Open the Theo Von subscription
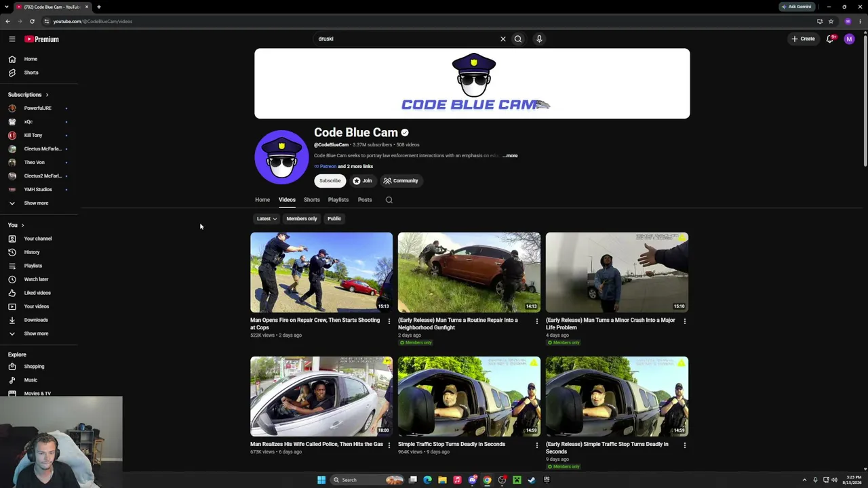The width and height of the screenshot is (868, 488). pyautogui.click(x=34, y=163)
